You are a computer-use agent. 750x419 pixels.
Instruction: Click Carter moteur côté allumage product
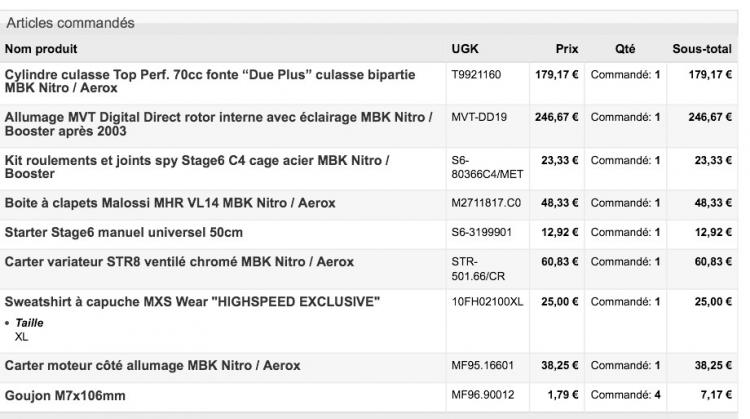tap(153, 365)
